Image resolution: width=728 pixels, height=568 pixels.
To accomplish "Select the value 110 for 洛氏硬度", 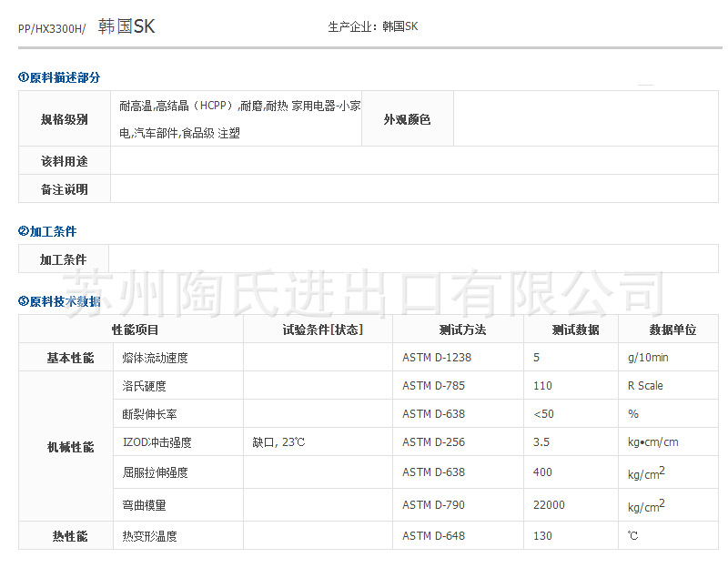I will click(542, 386).
